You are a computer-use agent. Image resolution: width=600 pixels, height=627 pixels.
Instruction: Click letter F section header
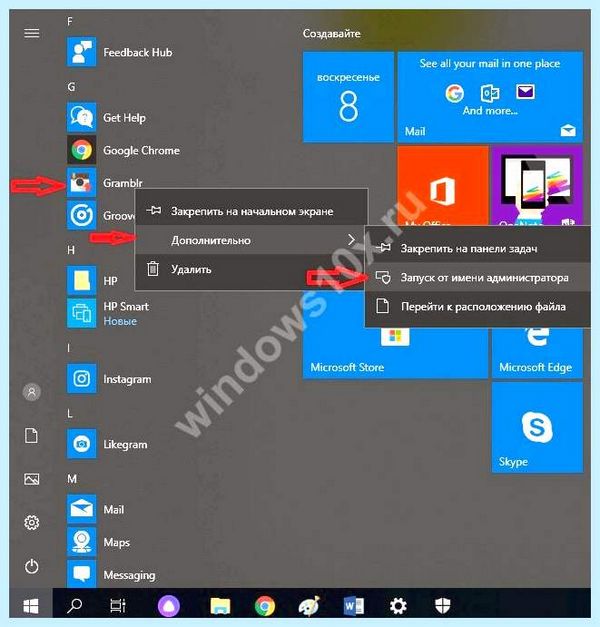pyautogui.click(x=70, y=21)
